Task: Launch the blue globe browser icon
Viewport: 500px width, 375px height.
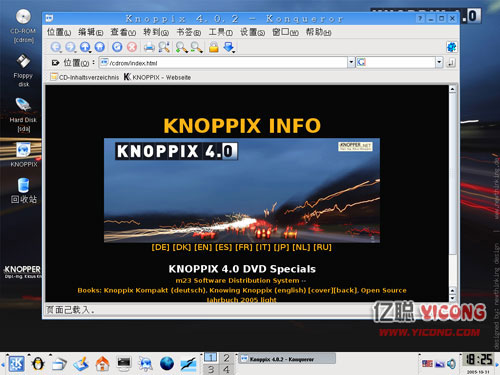Action: (x=167, y=363)
